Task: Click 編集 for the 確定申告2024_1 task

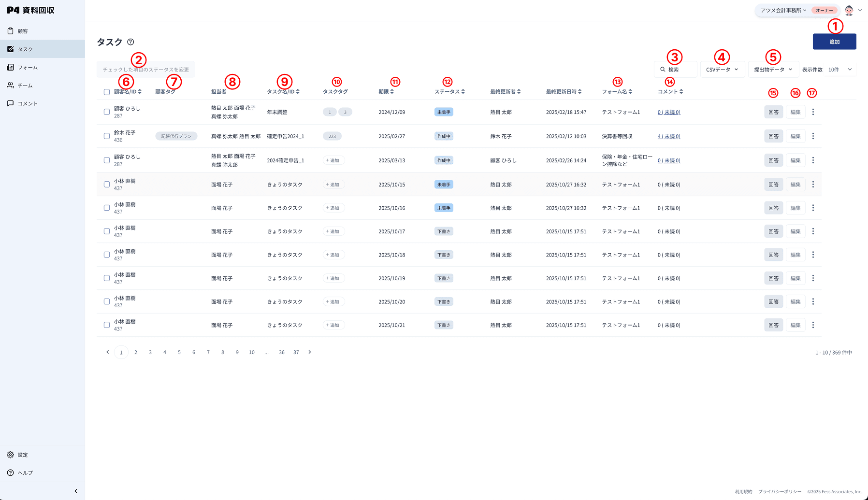Action: coord(796,136)
